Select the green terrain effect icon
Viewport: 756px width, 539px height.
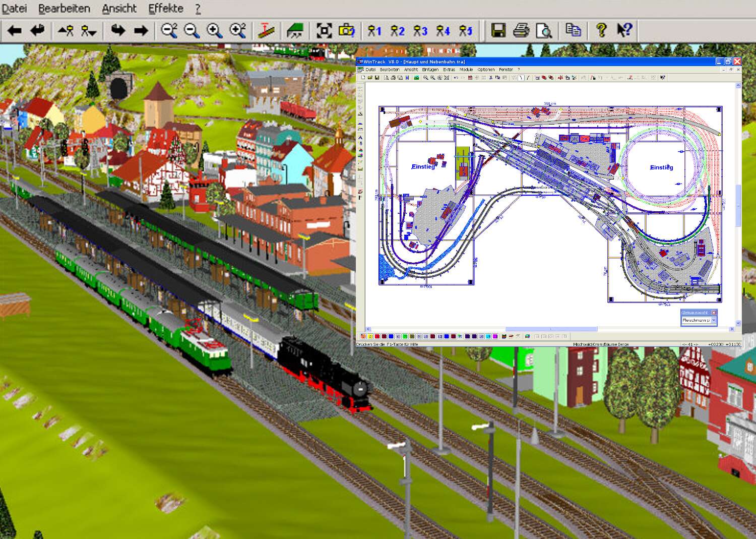click(295, 30)
